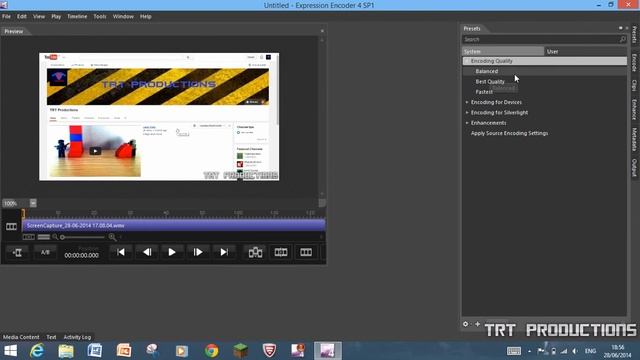640x360 pixels.
Task: Click the timeline zoom slider handle
Action: 62,237
